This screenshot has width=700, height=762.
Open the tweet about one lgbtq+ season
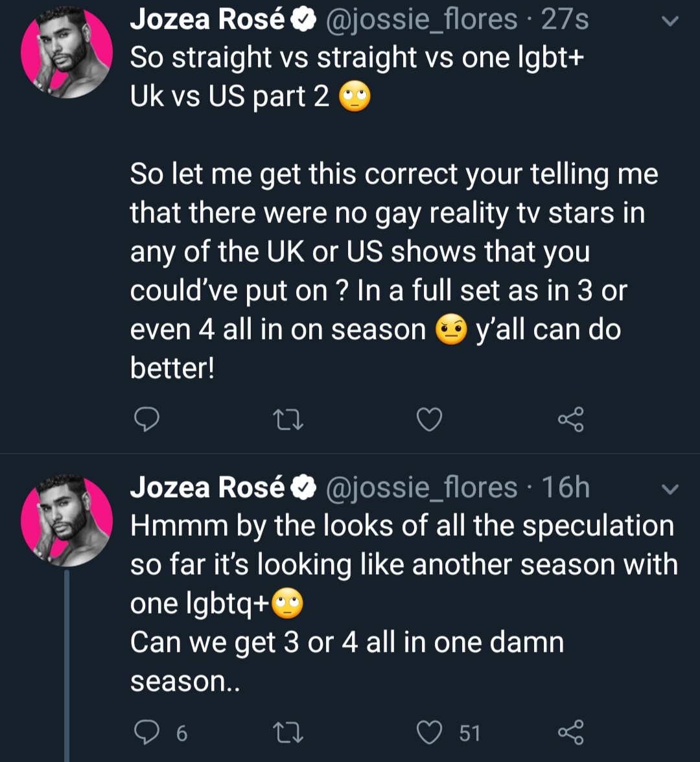(403, 604)
